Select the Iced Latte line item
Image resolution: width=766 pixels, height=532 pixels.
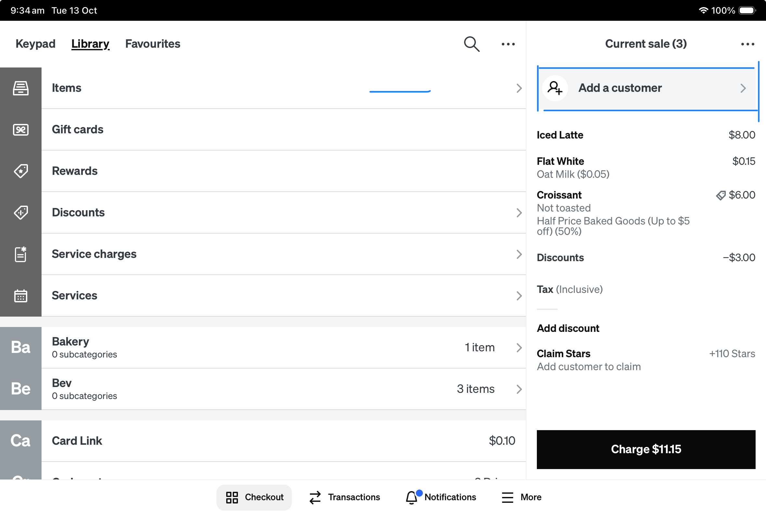pyautogui.click(x=646, y=135)
